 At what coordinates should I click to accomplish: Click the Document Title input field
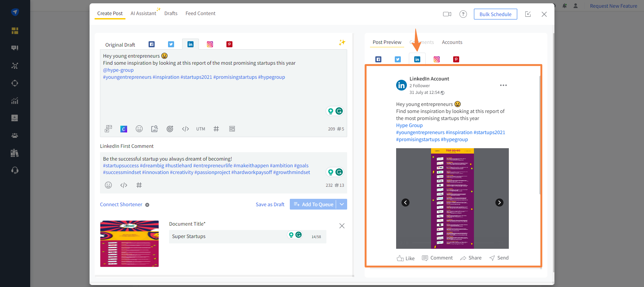pyautogui.click(x=228, y=236)
